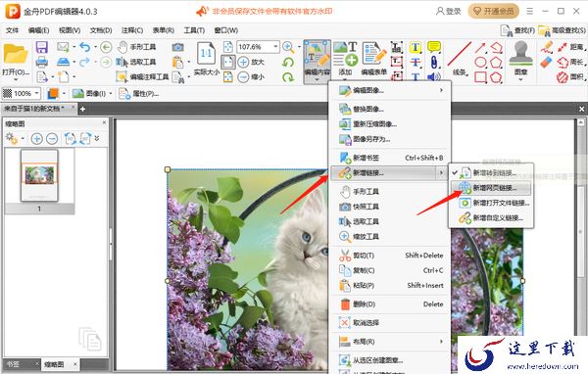Image resolution: width=588 pixels, height=374 pixels.
Task: Select 替换图像 in context menu
Action: pyautogui.click(x=390, y=109)
